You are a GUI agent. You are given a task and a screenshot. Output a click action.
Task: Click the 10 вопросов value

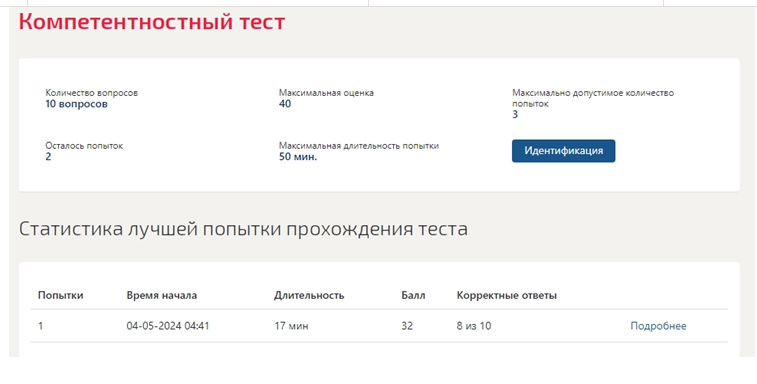[x=76, y=104]
